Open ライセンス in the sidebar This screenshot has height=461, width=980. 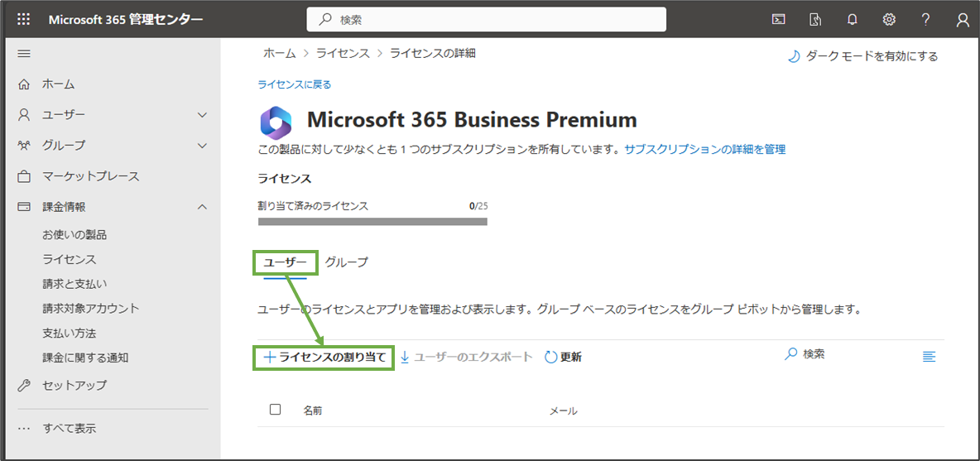coord(70,259)
